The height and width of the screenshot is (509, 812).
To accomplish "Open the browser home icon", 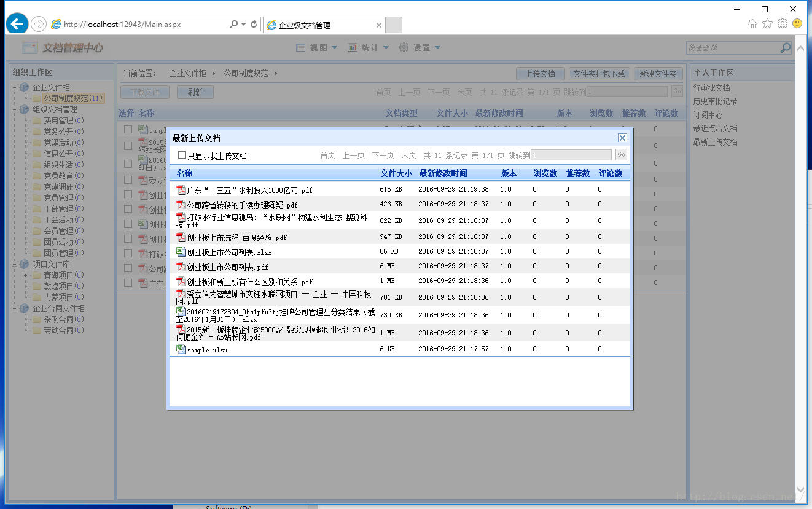I will coord(752,23).
